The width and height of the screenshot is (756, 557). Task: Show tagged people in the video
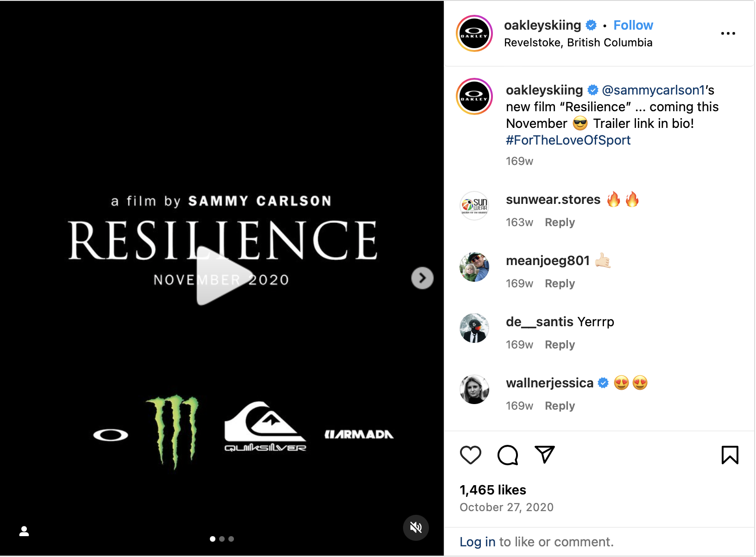24,531
